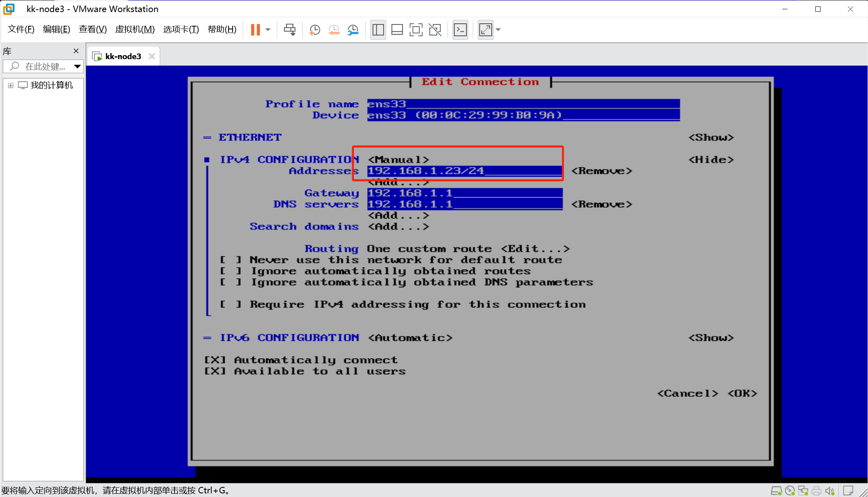Select 我的计算机 in the library tree
868x497 pixels.
(x=52, y=85)
